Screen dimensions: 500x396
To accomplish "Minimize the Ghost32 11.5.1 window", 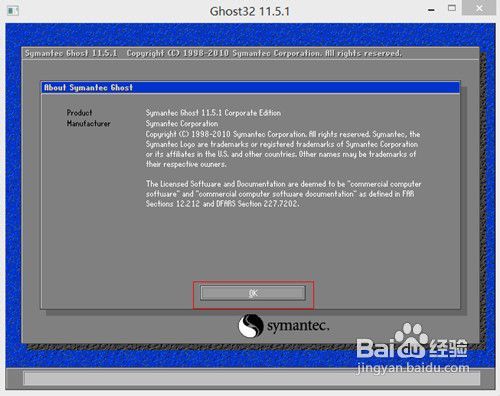I will (x=431, y=10).
